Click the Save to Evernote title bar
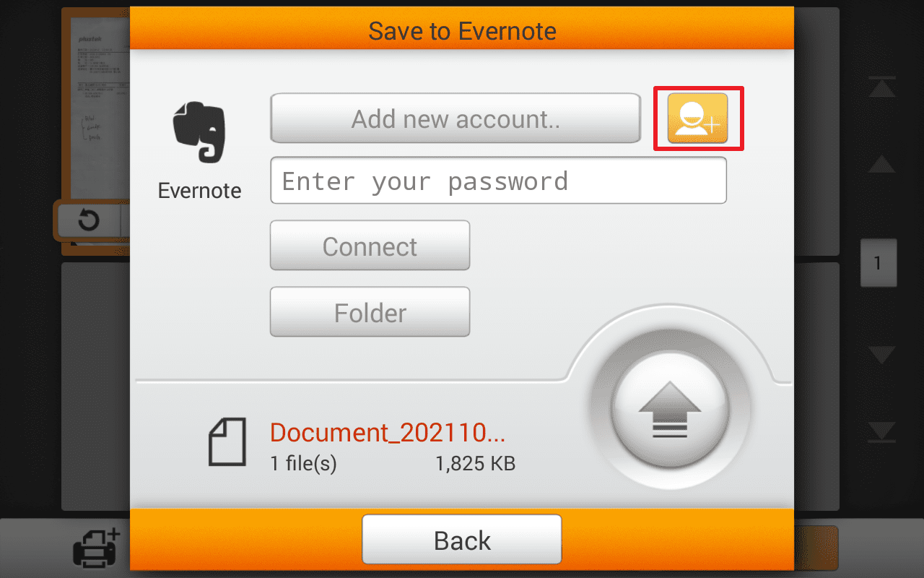 (x=462, y=29)
